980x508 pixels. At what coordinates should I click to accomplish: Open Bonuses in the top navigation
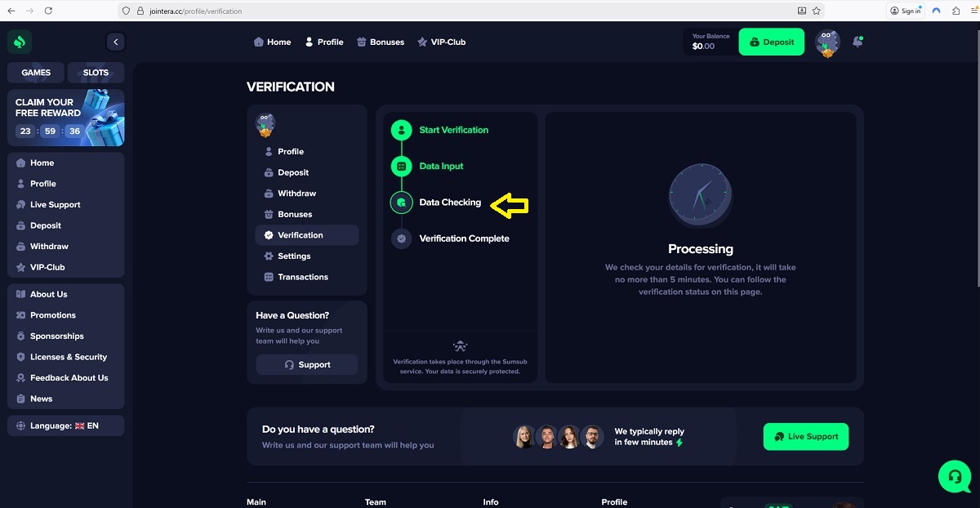[381, 42]
